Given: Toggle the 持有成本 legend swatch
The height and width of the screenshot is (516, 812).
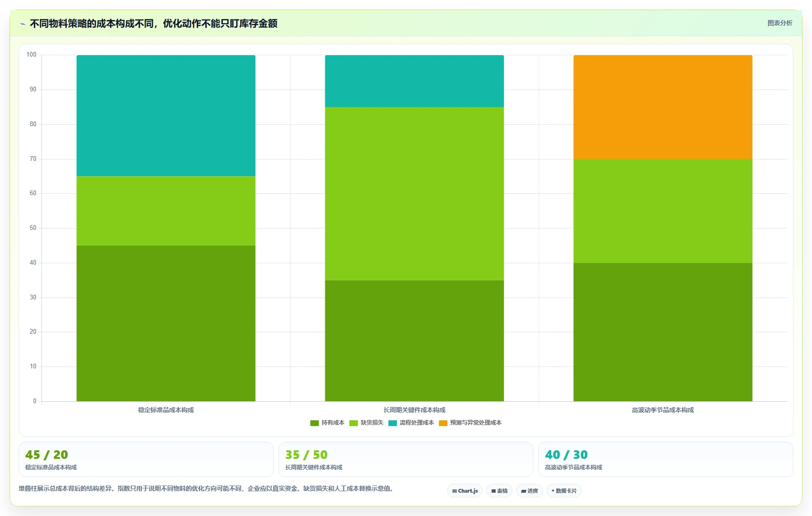Looking at the screenshot, I should coord(314,423).
